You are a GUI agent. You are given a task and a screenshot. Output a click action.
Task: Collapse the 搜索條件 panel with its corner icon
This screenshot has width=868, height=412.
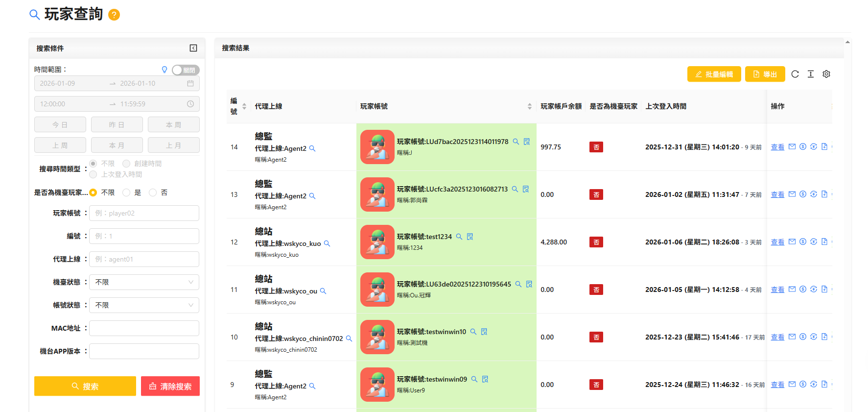pyautogui.click(x=193, y=48)
